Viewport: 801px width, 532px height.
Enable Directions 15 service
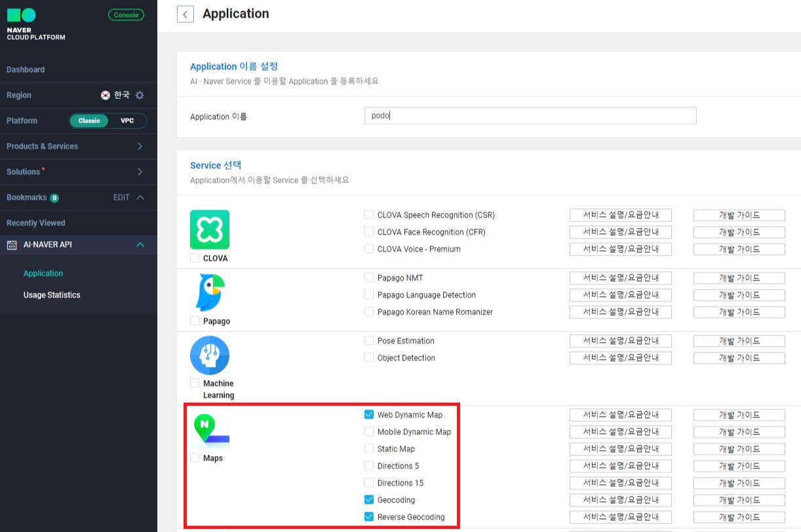tap(369, 483)
